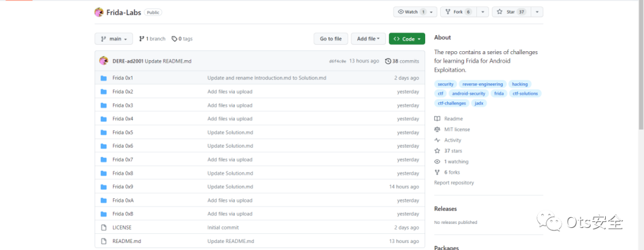
Task: Click the Frida 0x9 folder icon
Action: tap(104, 187)
